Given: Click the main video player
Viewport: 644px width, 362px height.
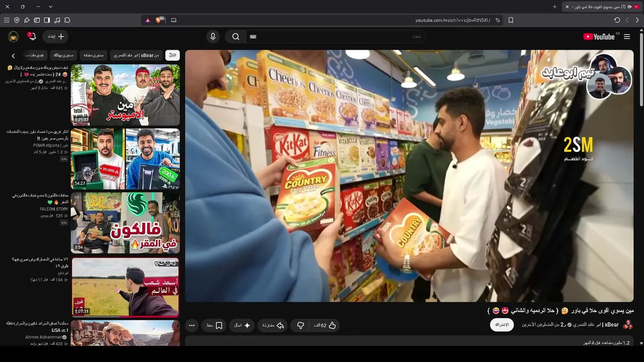Looking at the screenshot, I should [409, 175].
